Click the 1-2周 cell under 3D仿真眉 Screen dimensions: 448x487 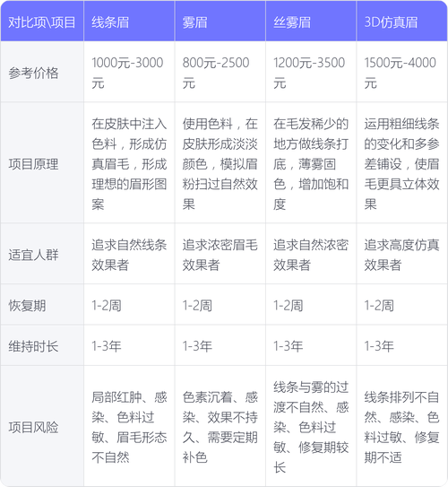click(x=402, y=304)
